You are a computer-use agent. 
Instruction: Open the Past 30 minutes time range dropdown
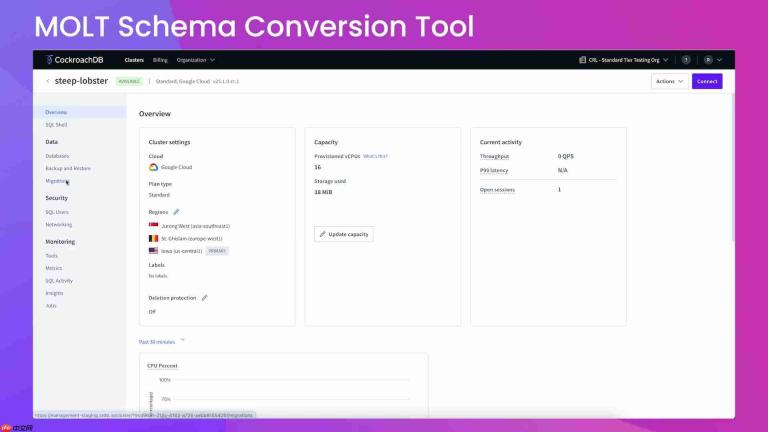coord(162,341)
